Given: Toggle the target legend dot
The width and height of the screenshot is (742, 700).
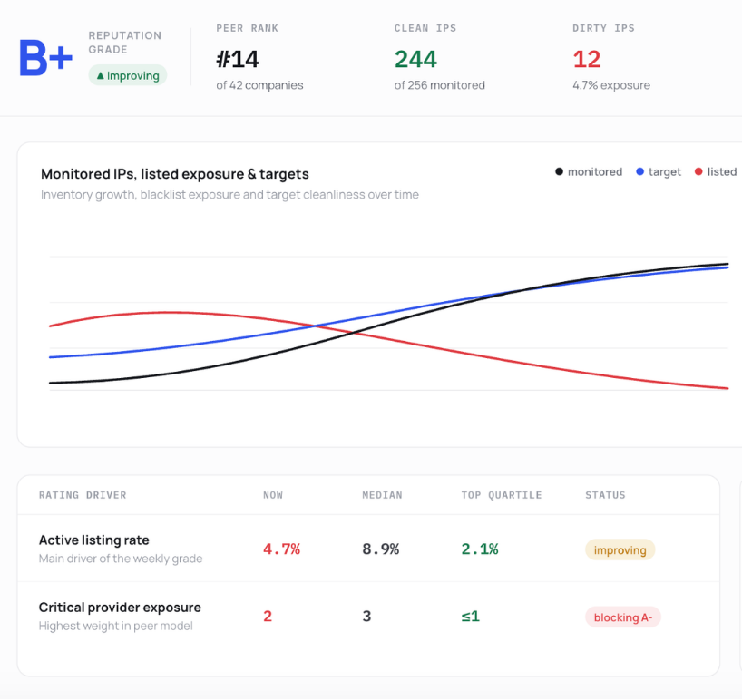Looking at the screenshot, I should pyautogui.click(x=640, y=171).
